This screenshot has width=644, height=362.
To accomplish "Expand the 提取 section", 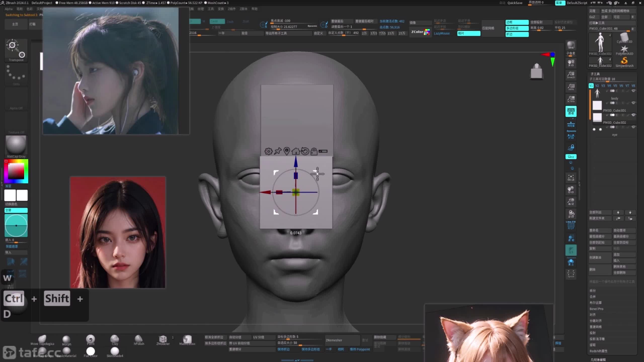I will (x=593, y=345).
